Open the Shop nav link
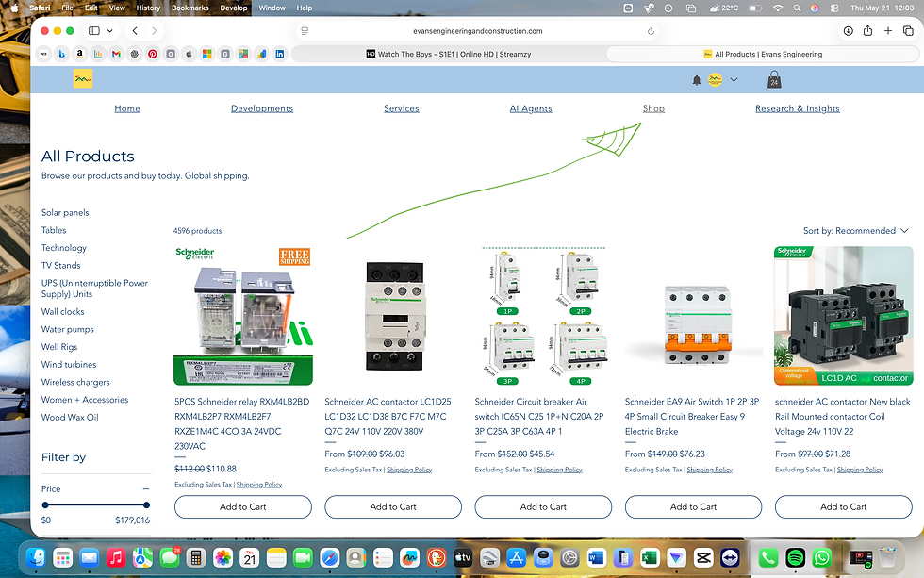This screenshot has width=924, height=578. pos(653,108)
